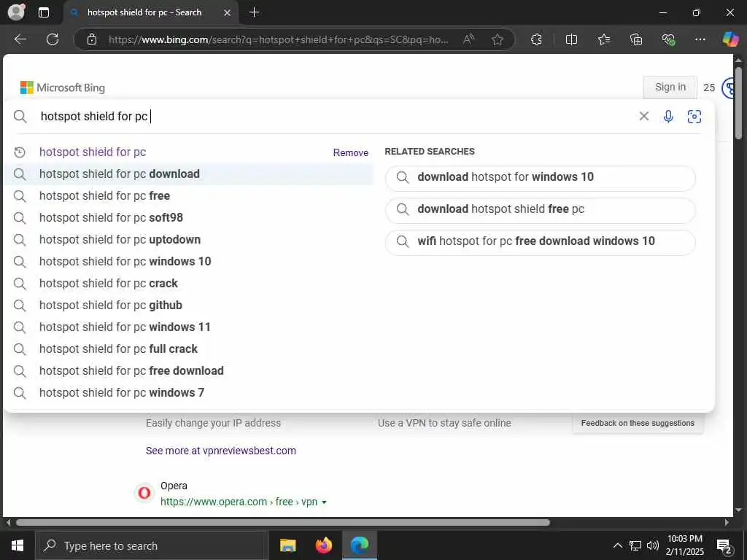Clear the search box text
Image resolution: width=747 pixels, height=560 pixels.
(x=643, y=116)
